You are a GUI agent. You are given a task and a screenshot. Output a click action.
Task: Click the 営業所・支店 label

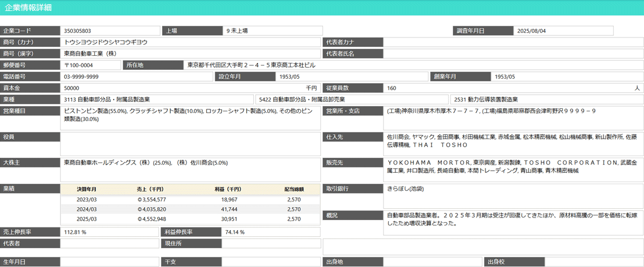(x=353, y=111)
